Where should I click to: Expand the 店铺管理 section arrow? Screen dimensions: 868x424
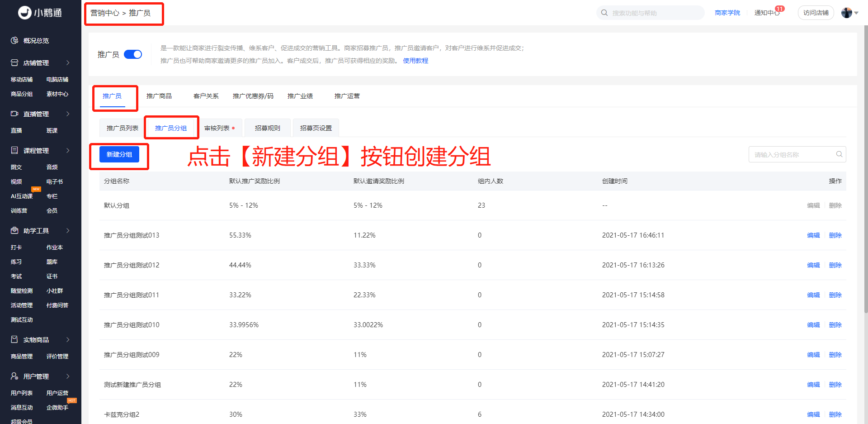pyautogui.click(x=68, y=62)
